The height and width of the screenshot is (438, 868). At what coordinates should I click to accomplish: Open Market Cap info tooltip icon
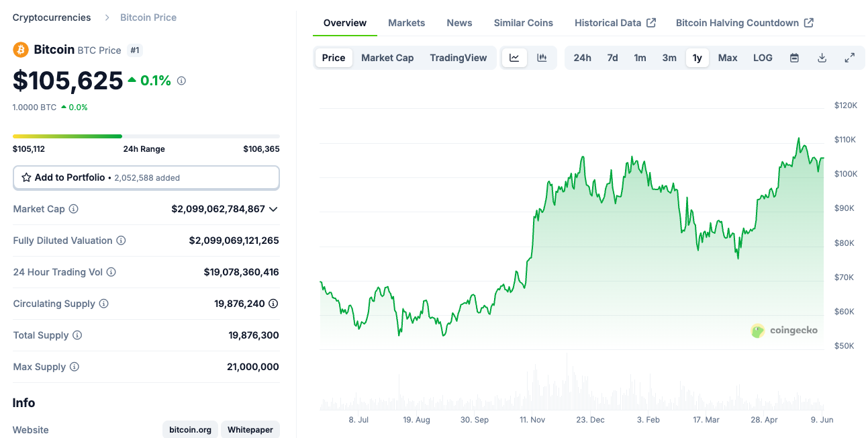pos(74,209)
